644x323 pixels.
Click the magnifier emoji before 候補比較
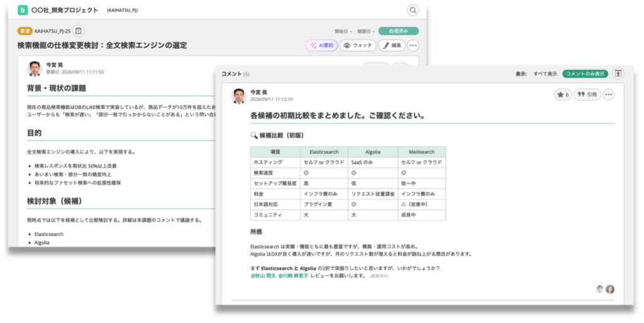[x=254, y=135]
